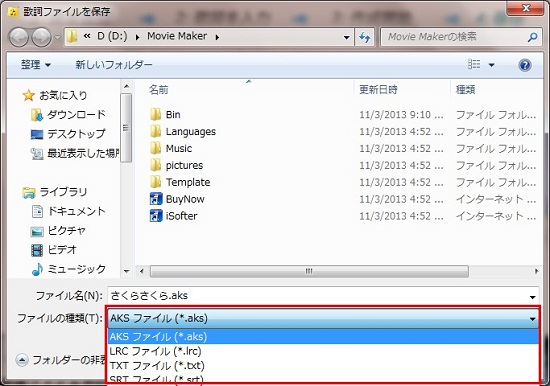The height and width of the screenshot is (386, 550).
Task: Click the ライブラリ icon in sidebar
Action: 29,192
